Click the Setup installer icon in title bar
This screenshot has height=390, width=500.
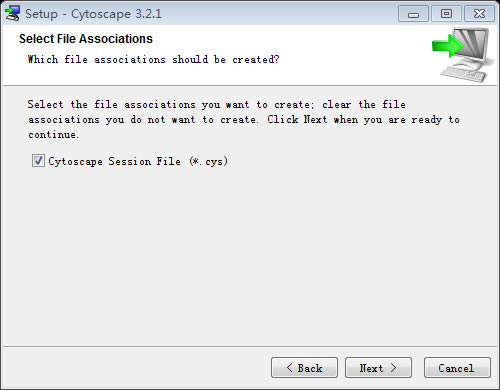pos(13,14)
